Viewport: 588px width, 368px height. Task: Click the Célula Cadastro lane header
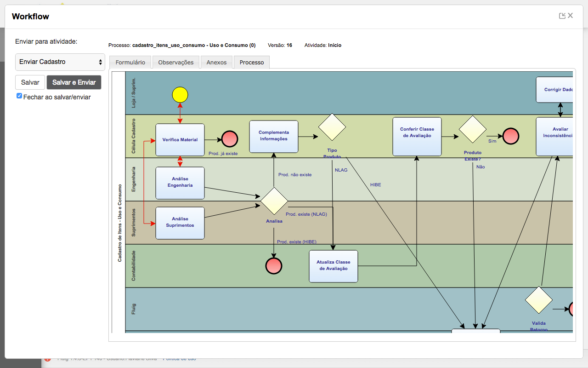click(134, 136)
